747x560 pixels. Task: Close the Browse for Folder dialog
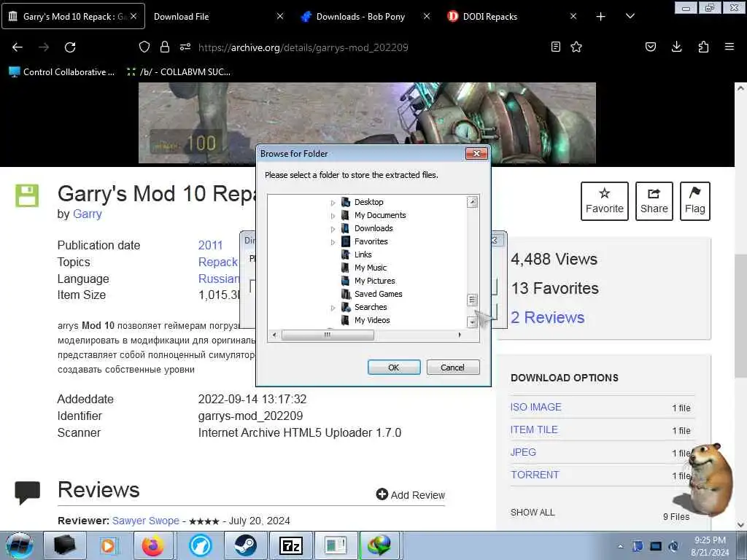click(x=476, y=153)
